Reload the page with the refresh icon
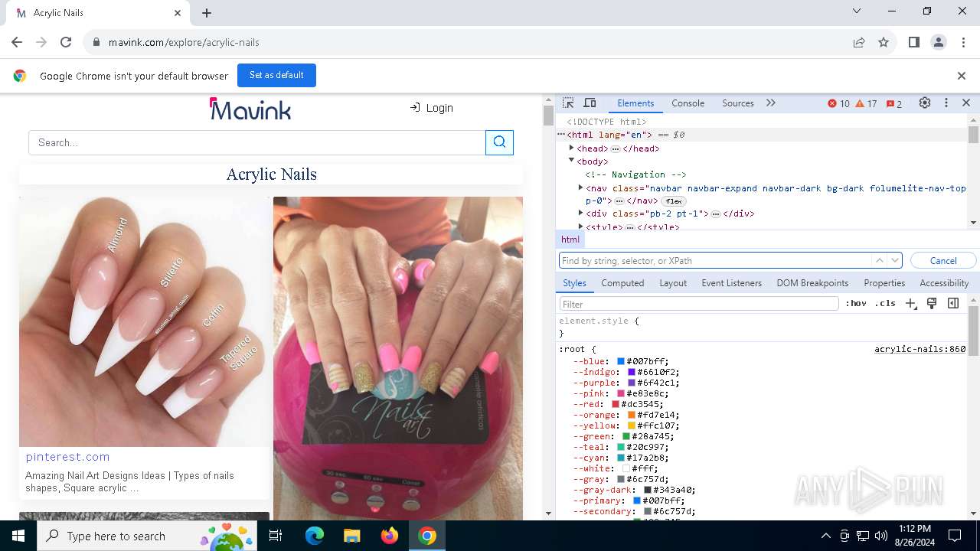Screen dimensions: 980x551 pyautogui.click(x=66, y=42)
